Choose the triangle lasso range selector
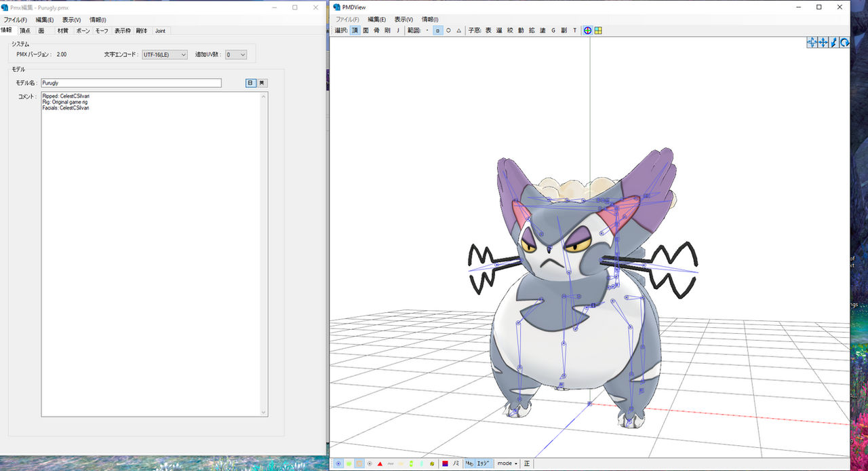This screenshot has width=868, height=471. point(459,31)
